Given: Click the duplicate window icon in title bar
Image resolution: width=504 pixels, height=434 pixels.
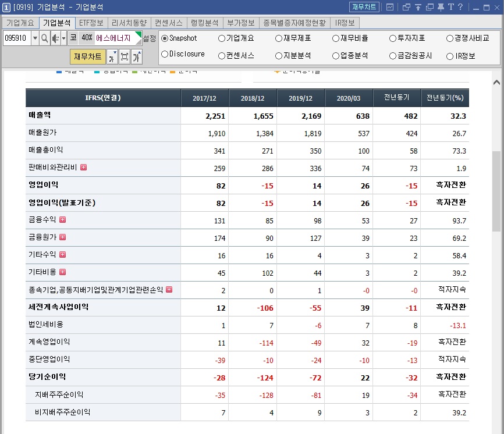Looking at the screenshot, I should tap(430, 7).
